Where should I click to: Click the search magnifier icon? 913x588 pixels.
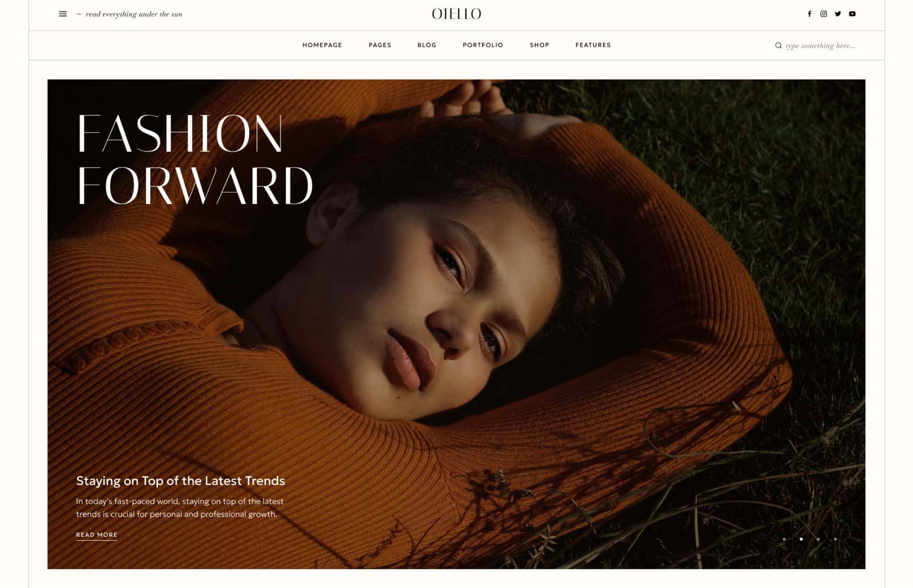click(778, 46)
